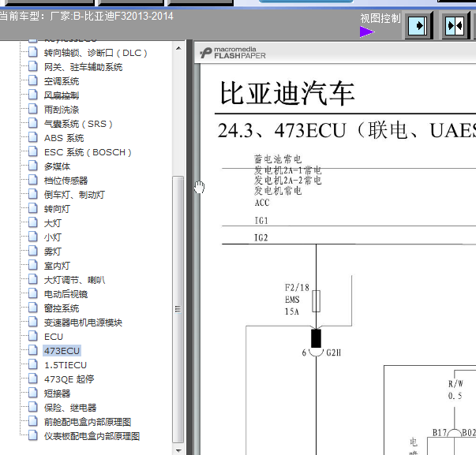This screenshot has height=455, width=476.
Task: Select 电动后视镜 entry
Action: (66, 294)
